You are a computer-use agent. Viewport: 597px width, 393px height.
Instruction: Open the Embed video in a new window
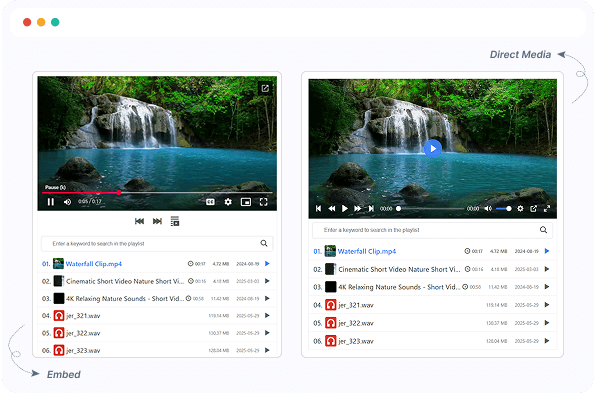265,88
